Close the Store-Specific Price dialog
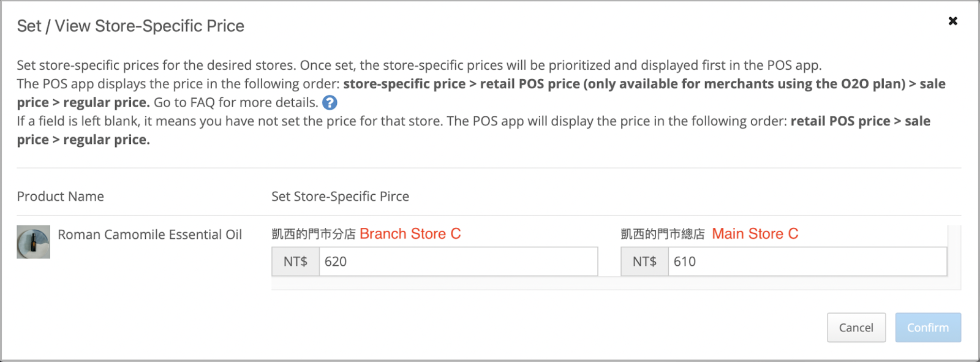Viewport: 980px width, 362px height. click(952, 21)
